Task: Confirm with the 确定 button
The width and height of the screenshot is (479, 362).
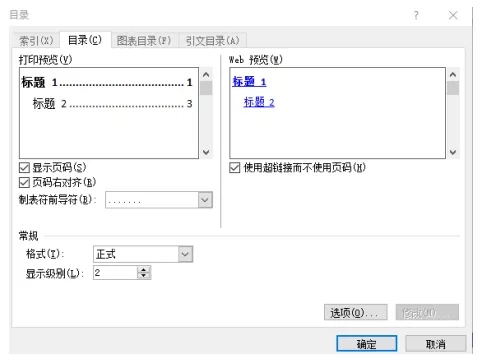Action: tap(367, 344)
